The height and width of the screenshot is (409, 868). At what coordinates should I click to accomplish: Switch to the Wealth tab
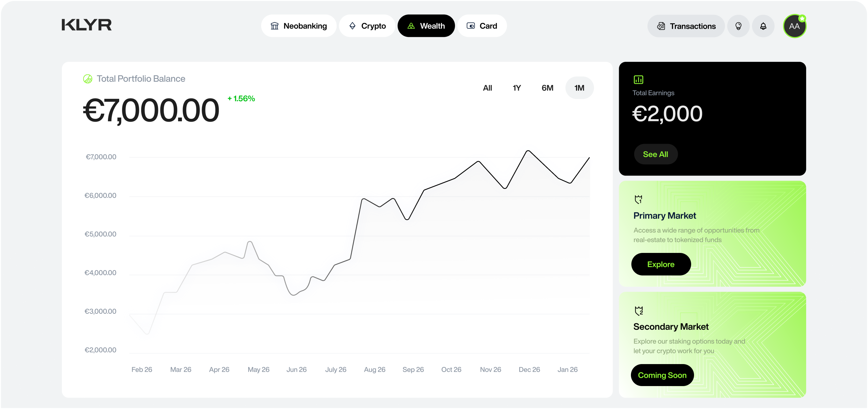pyautogui.click(x=426, y=25)
